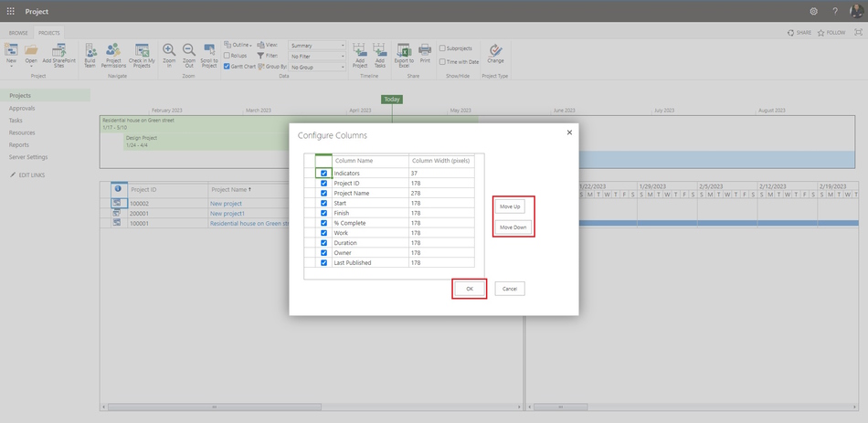Uncheck the % Complete column checkbox
This screenshot has height=423, width=868.
[323, 223]
